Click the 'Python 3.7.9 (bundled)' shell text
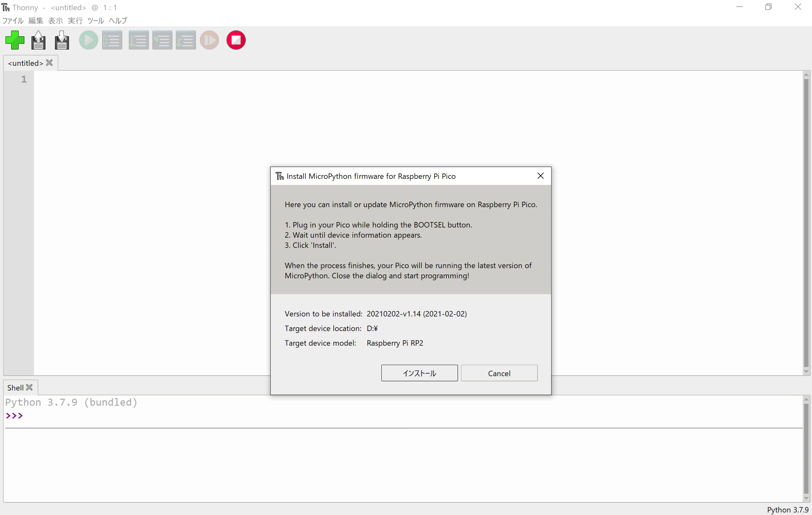The image size is (812, 515). pyautogui.click(x=71, y=403)
